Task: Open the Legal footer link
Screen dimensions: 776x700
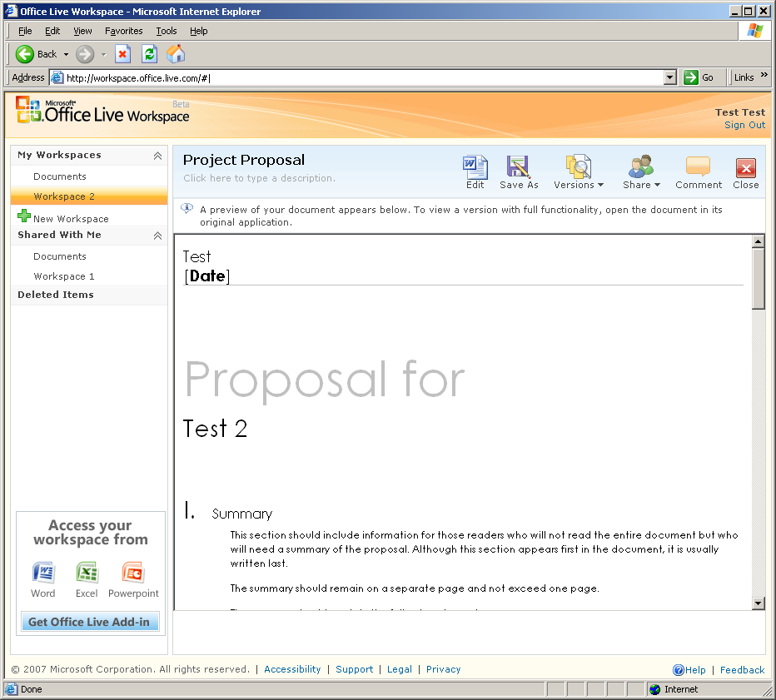Action: click(400, 669)
